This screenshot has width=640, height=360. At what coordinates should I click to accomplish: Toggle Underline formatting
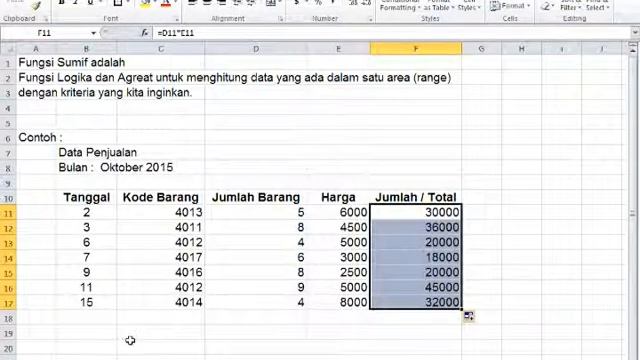(x=90, y=2)
